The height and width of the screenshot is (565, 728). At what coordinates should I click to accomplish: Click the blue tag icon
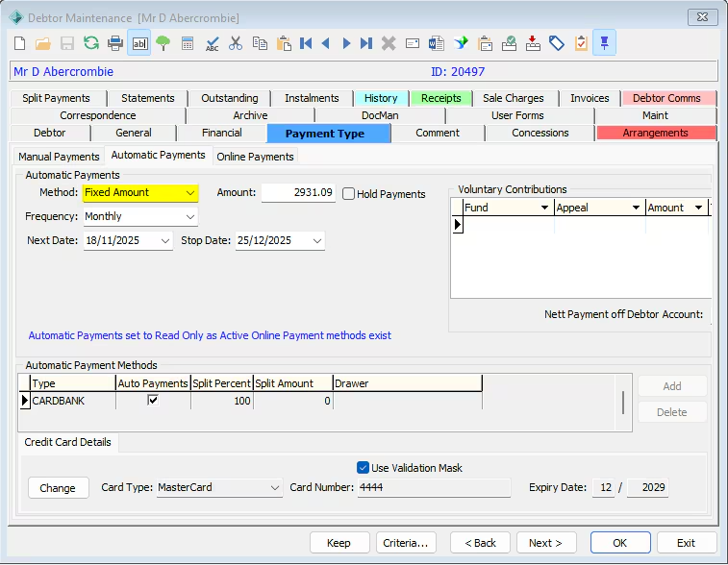557,43
